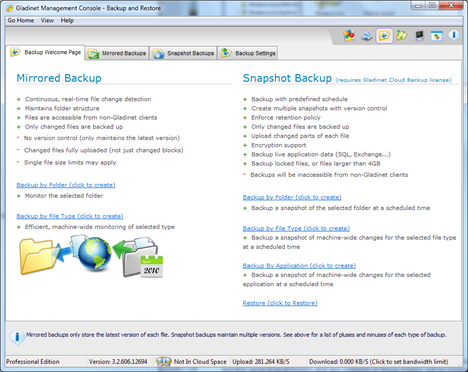Click Professional Edition status text

click(x=33, y=362)
